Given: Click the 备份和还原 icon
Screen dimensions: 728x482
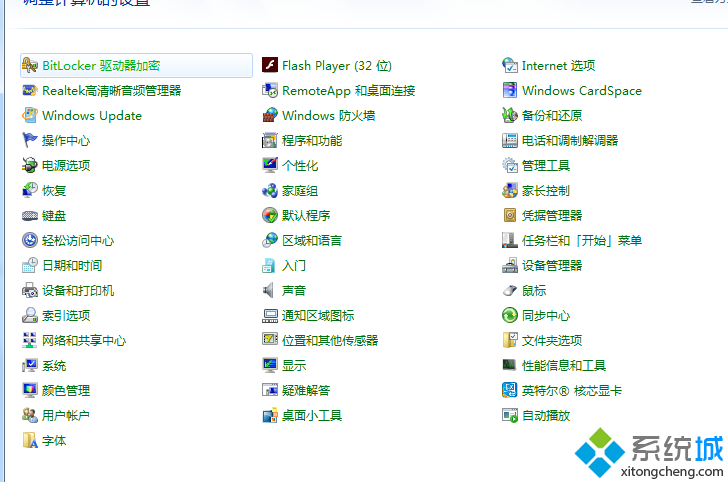Looking at the screenshot, I should (510, 116).
